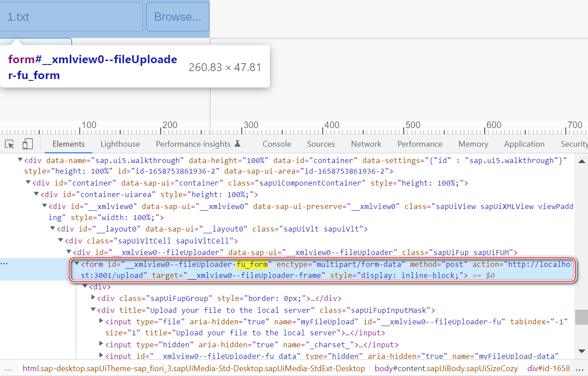The height and width of the screenshot is (376, 588).
Task: Switch to the Console tab
Action: pyautogui.click(x=277, y=144)
